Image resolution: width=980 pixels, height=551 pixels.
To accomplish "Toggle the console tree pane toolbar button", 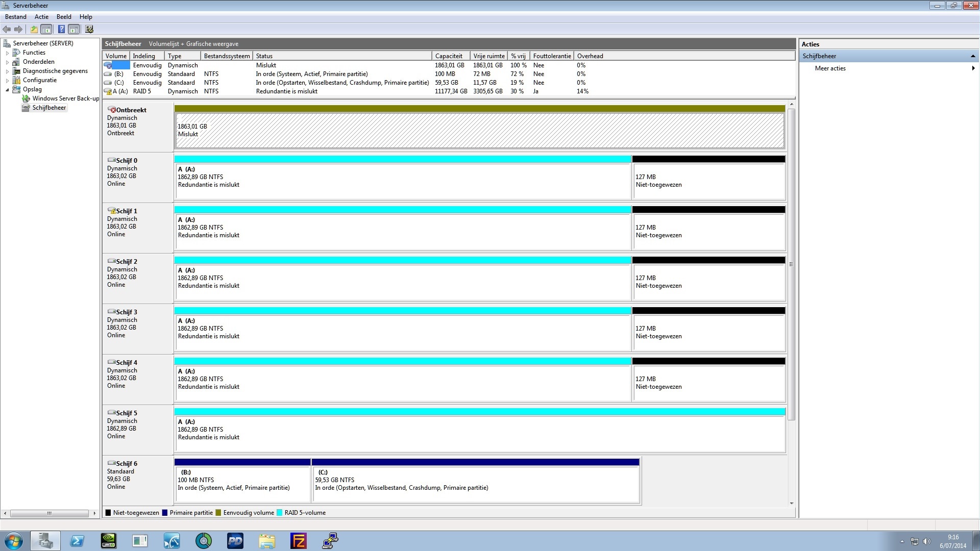I will [x=46, y=29].
